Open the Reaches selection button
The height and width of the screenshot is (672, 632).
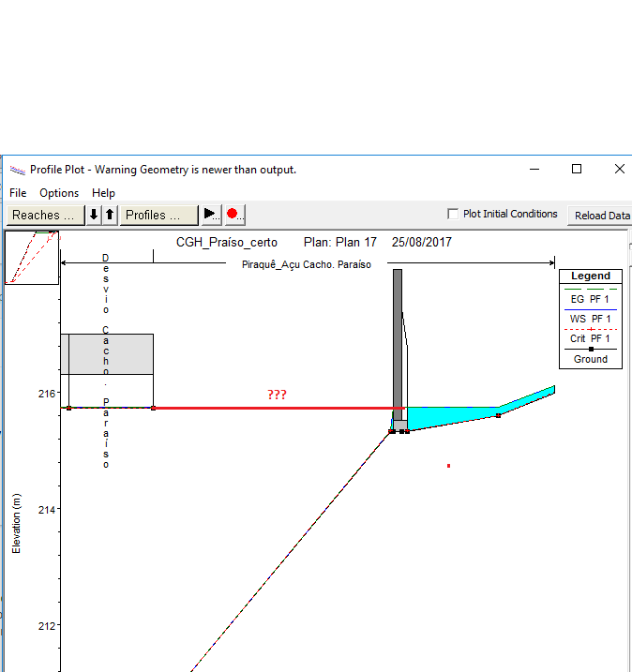pos(43,215)
